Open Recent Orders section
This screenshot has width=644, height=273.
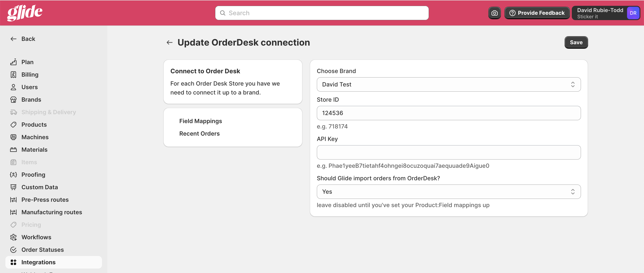(x=199, y=134)
